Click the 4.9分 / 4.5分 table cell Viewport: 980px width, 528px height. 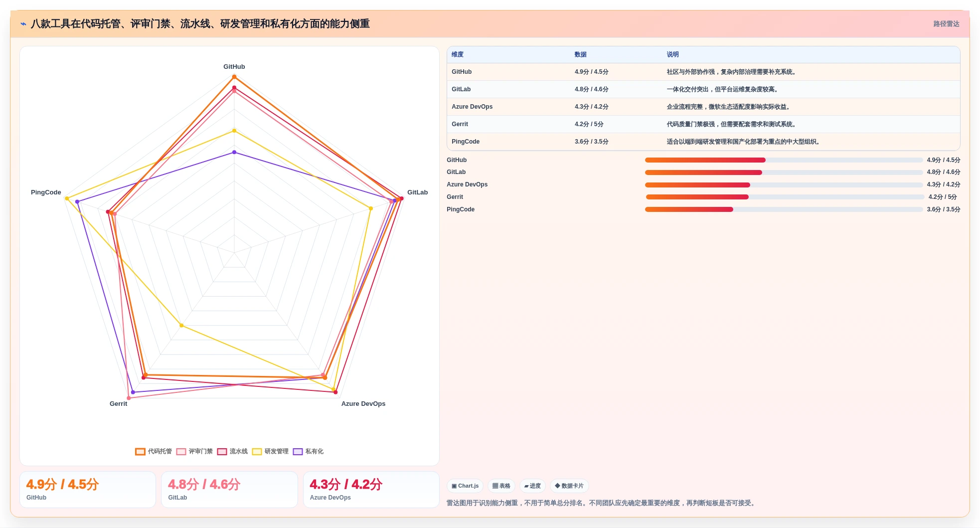tap(592, 72)
